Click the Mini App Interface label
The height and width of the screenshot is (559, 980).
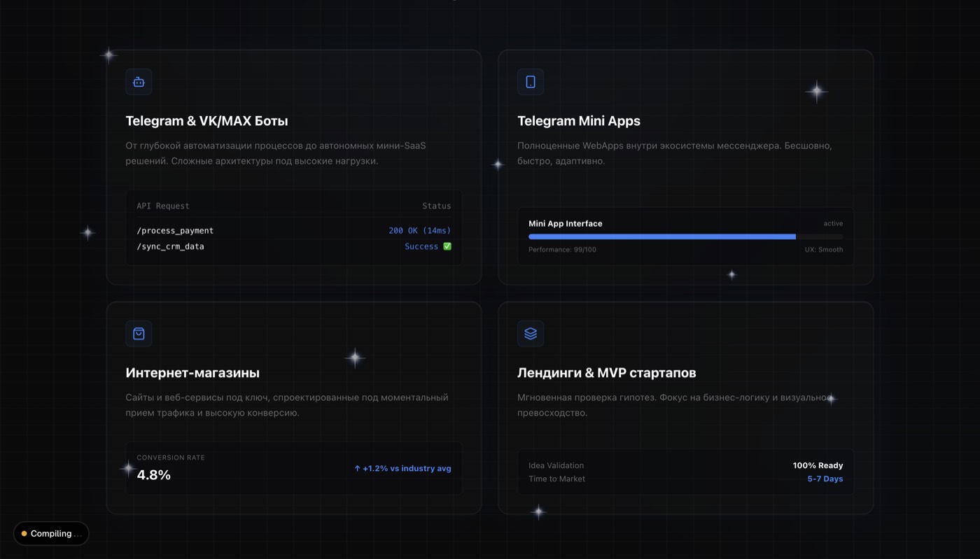[566, 224]
